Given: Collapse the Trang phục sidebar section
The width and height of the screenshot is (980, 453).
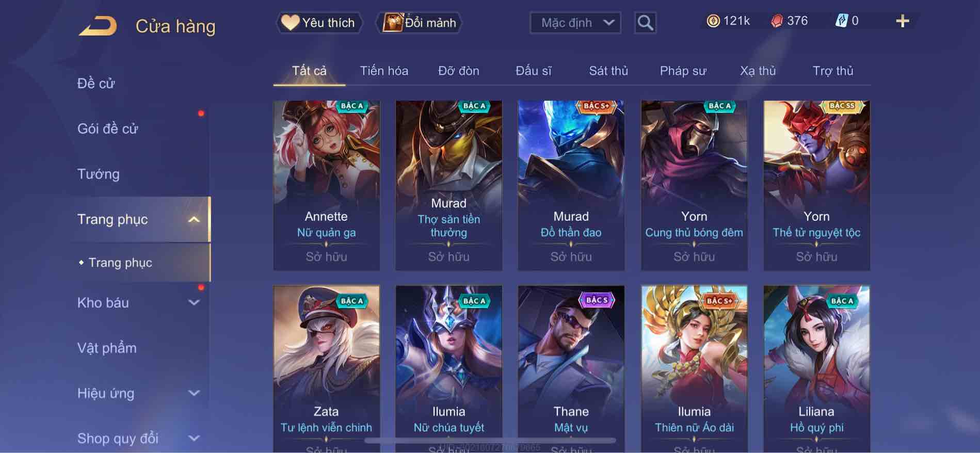Looking at the screenshot, I should click(194, 219).
